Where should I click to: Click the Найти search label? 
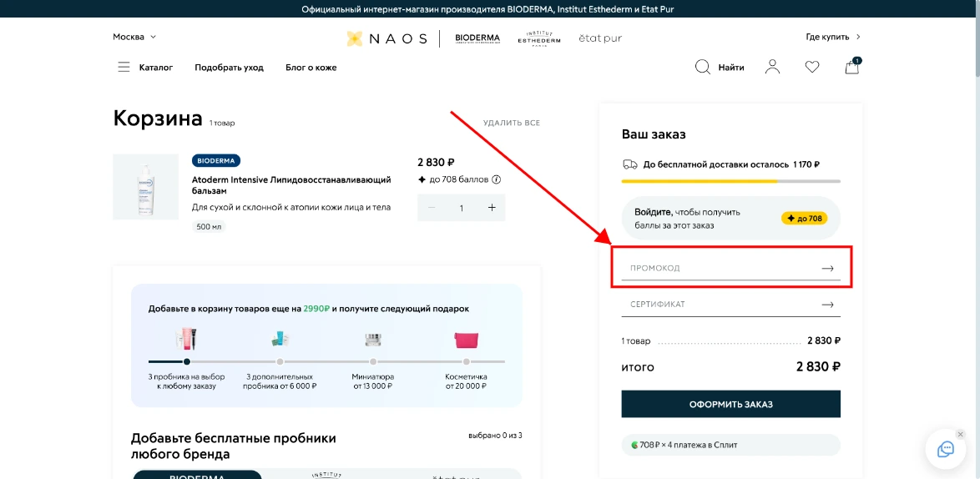[730, 68]
